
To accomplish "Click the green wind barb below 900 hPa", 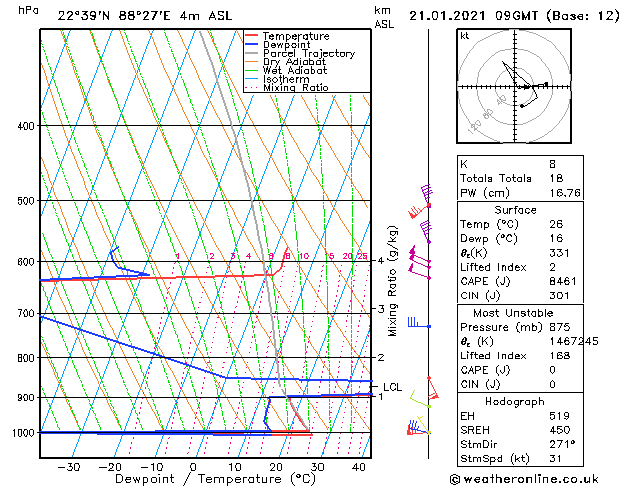I will [x=420, y=400].
